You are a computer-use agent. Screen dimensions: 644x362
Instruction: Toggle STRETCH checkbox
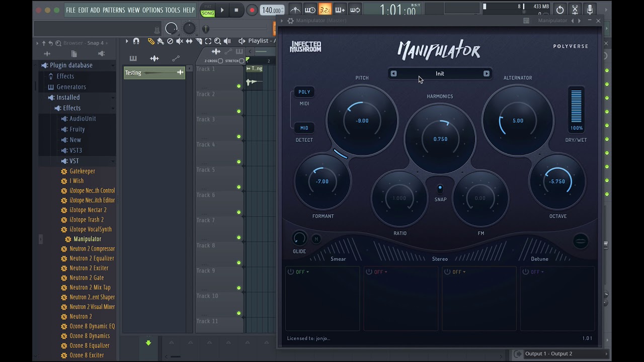pyautogui.click(x=242, y=61)
